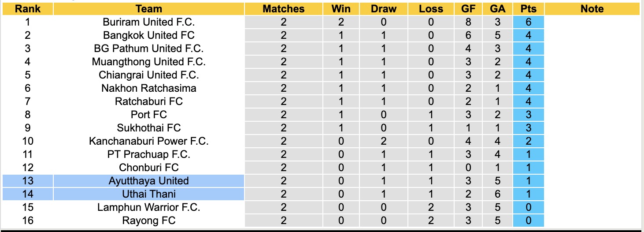Viewport: 644px width, 232px height.
Task: Open the Port FC team entry
Action: (149, 115)
